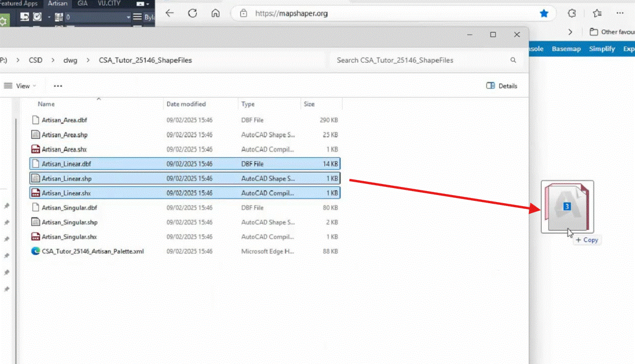Toggle the Details pane in Explorer
The width and height of the screenshot is (635, 364).
pos(501,86)
